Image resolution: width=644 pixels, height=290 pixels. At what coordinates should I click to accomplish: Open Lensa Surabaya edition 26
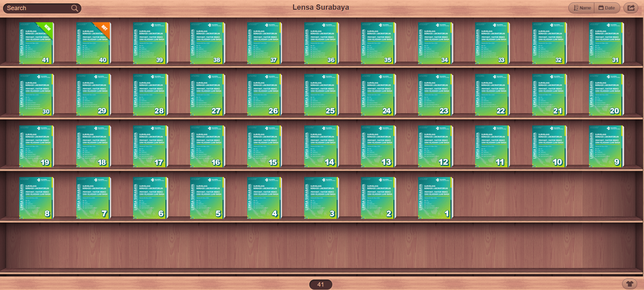coord(264,95)
